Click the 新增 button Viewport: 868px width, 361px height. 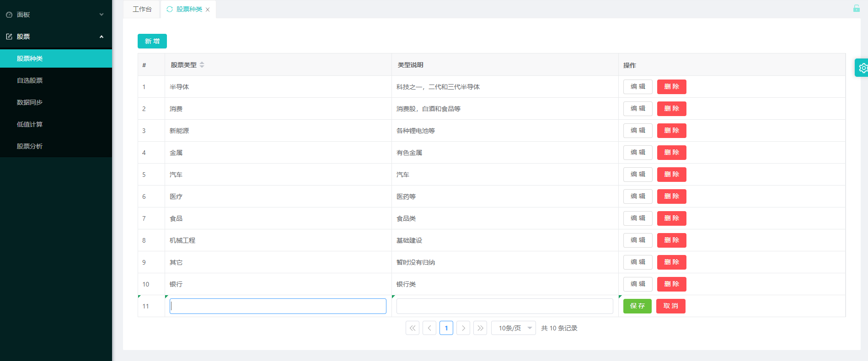[152, 41]
